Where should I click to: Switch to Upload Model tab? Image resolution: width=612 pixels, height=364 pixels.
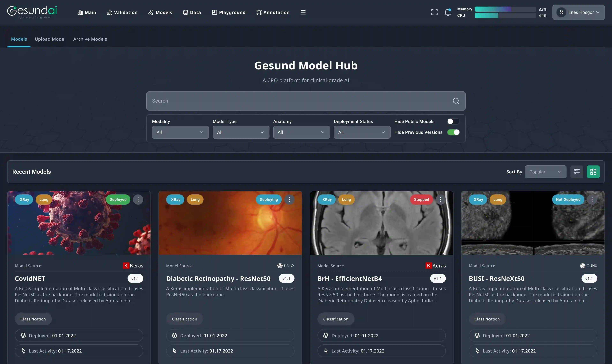[x=50, y=39]
